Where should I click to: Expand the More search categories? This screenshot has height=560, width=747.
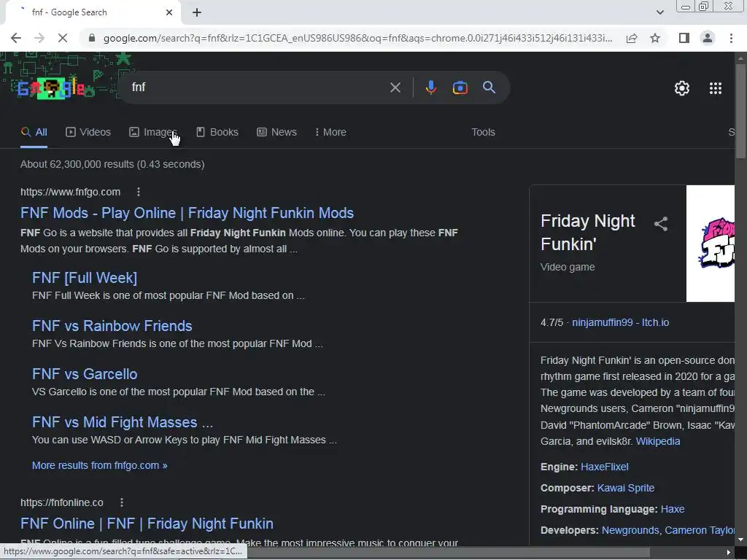(330, 133)
